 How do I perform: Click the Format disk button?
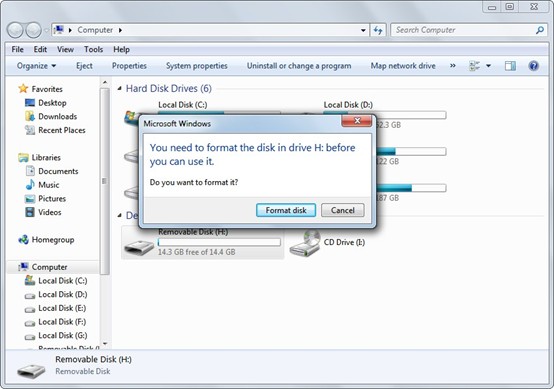coord(286,210)
